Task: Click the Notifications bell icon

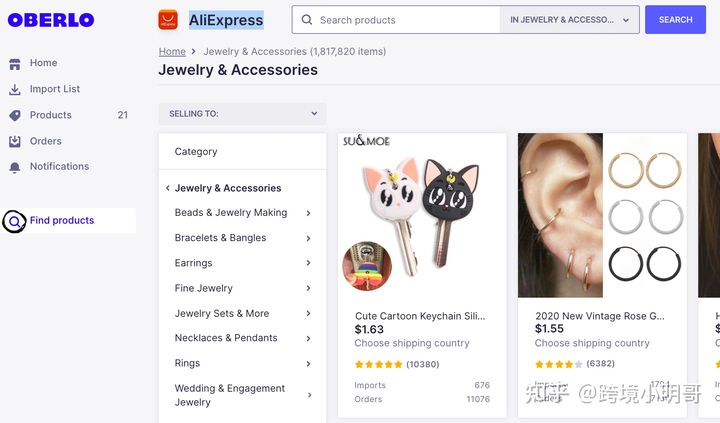Action: (15, 167)
